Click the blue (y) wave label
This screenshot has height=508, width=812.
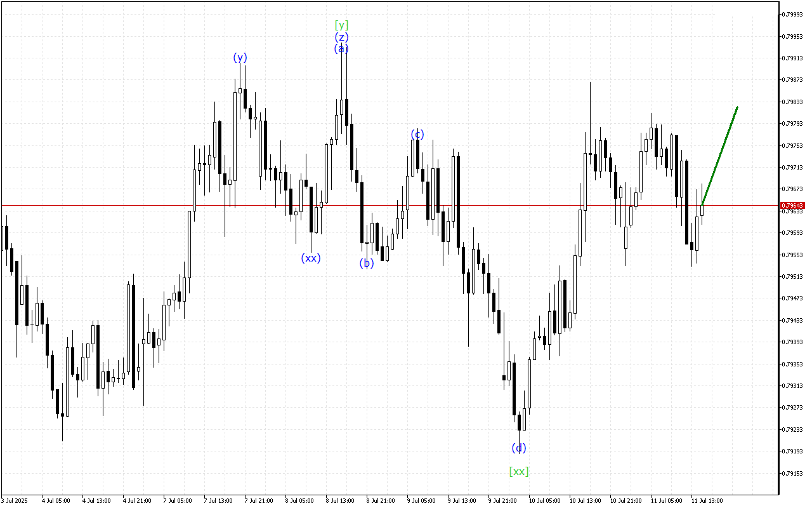click(x=239, y=58)
